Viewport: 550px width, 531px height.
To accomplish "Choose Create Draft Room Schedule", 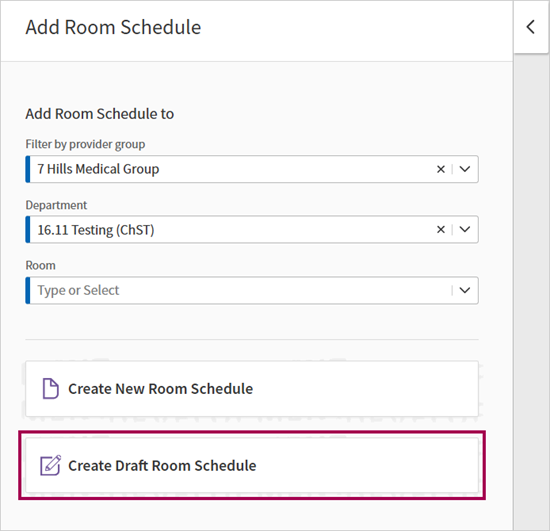I will 252,465.
